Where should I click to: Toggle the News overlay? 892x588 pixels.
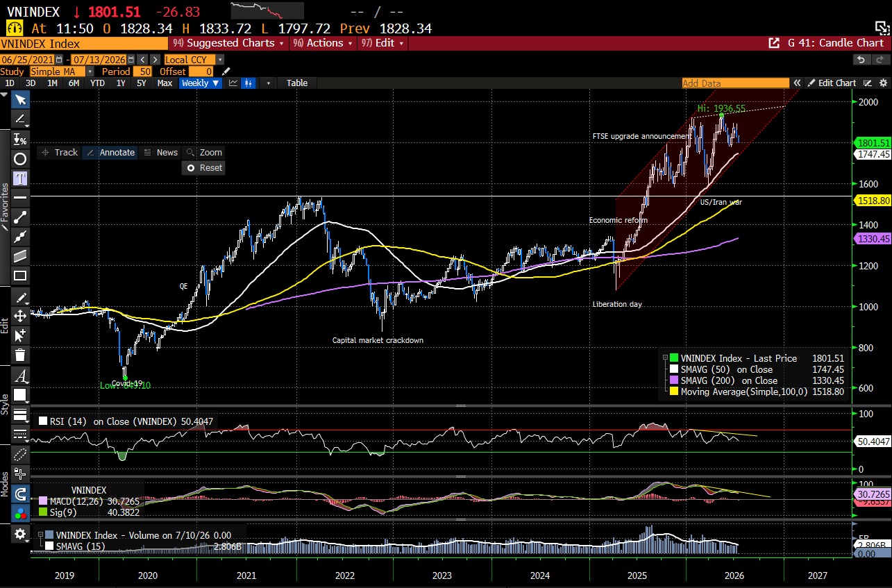[160, 152]
